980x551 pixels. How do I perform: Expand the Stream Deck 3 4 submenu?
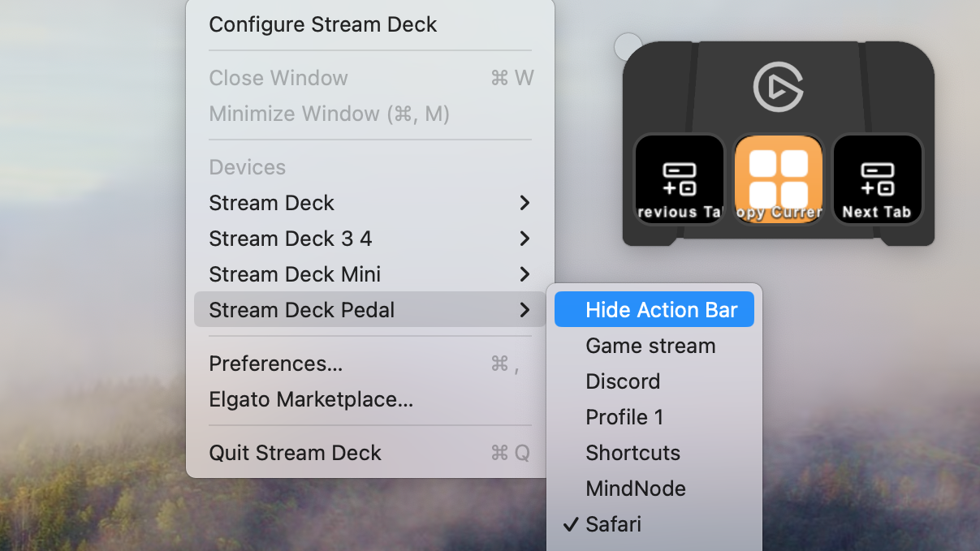(370, 239)
